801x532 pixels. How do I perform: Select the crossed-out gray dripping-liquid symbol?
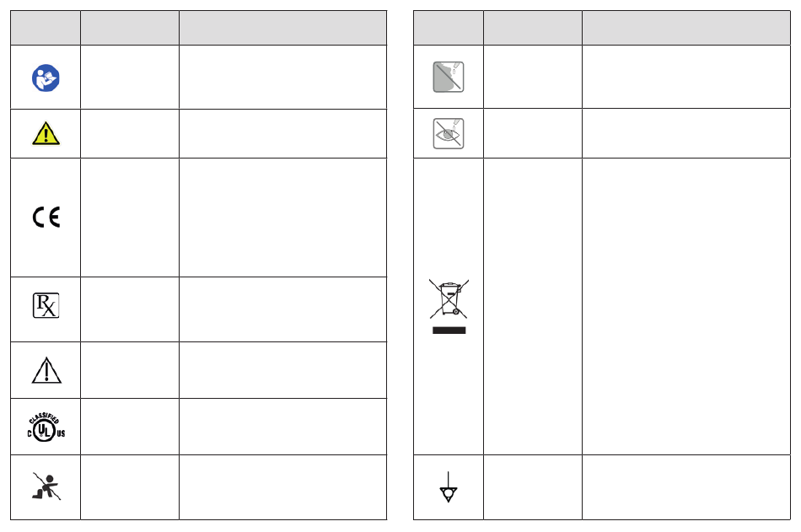point(449,77)
